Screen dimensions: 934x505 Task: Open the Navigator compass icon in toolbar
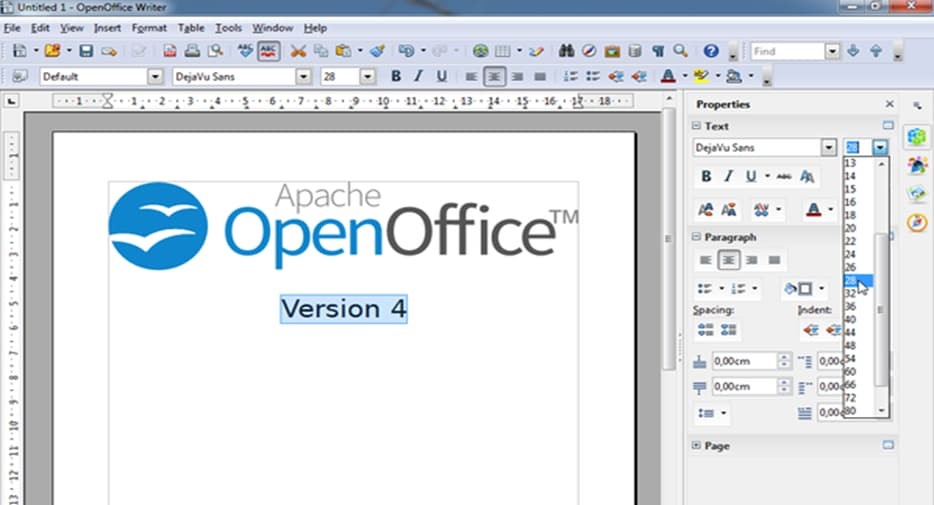[x=589, y=51]
